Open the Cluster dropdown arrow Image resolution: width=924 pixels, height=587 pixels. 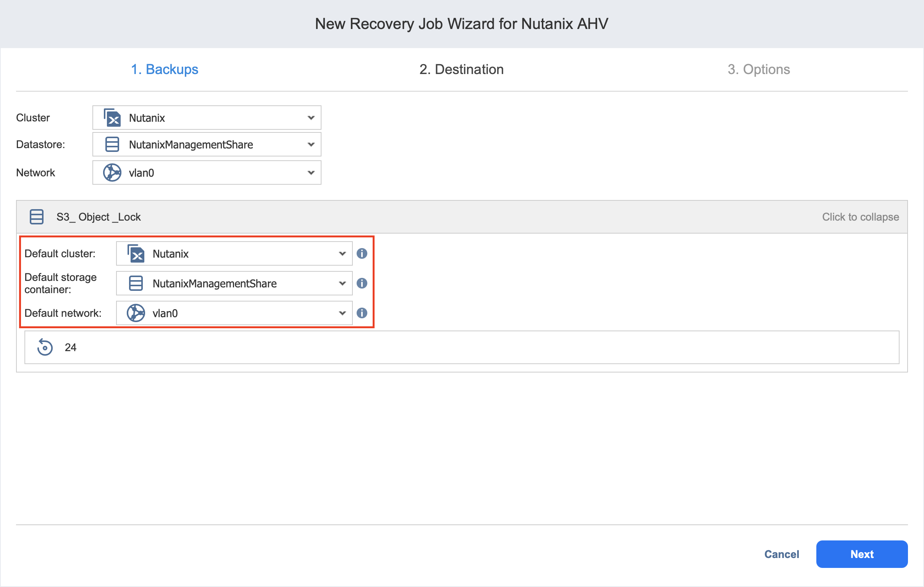click(311, 118)
